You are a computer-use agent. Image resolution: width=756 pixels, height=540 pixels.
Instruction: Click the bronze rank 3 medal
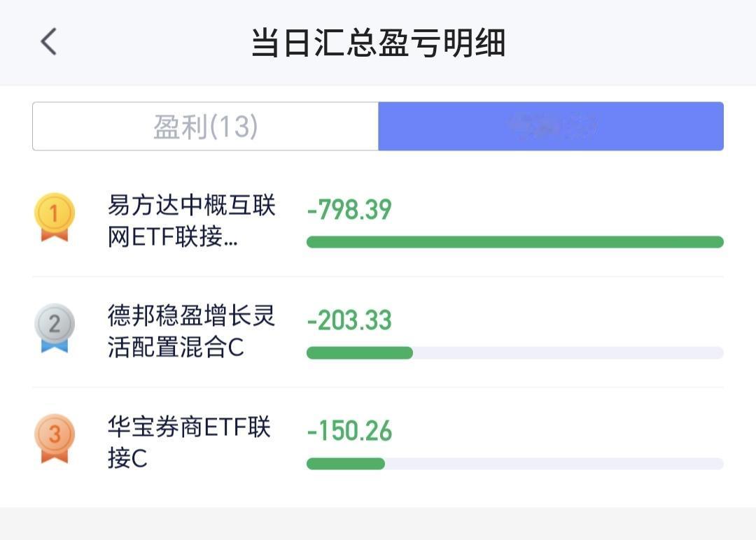[x=55, y=439]
